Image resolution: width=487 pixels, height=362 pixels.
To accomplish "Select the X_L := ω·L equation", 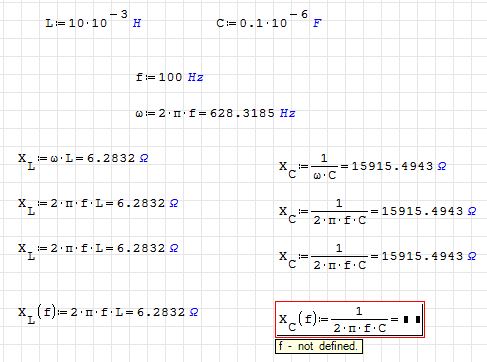I will pos(83,160).
